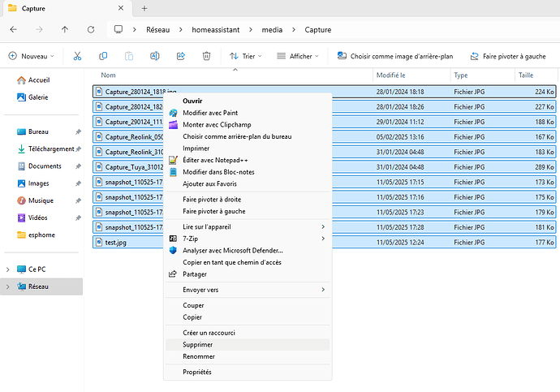Sort by the Modifié le column header
This screenshot has height=392, width=560.
point(411,75)
